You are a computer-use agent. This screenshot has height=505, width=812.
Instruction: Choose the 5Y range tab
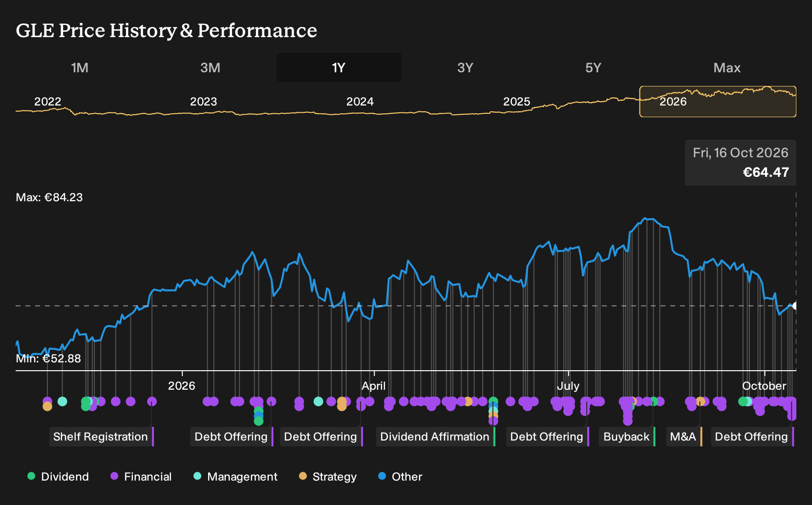click(593, 67)
